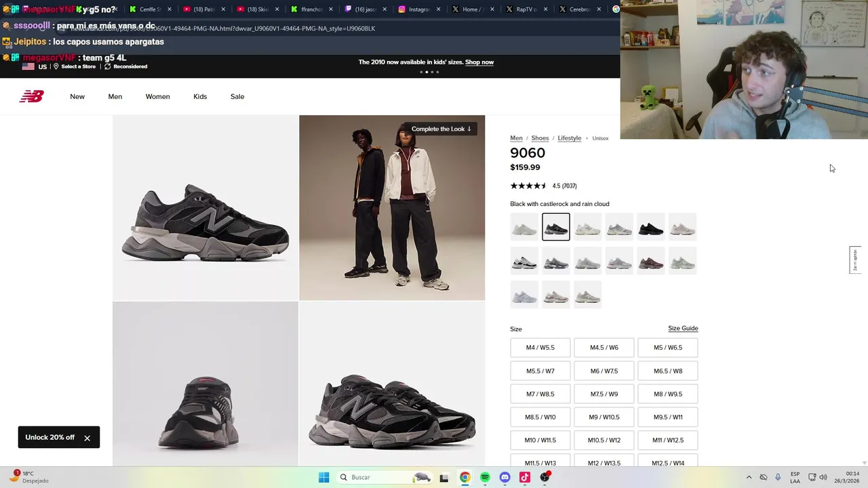Open the Windows Start menu

324,477
